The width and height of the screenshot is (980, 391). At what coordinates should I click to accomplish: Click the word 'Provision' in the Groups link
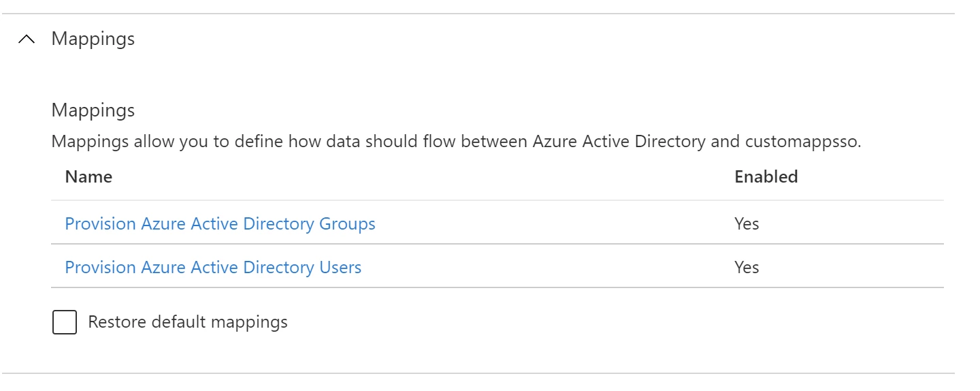tap(100, 223)
